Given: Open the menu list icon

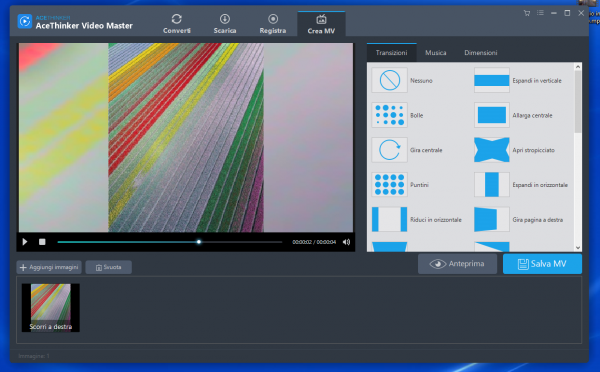Looking at the screenshot, I should [x=540, y=13].
